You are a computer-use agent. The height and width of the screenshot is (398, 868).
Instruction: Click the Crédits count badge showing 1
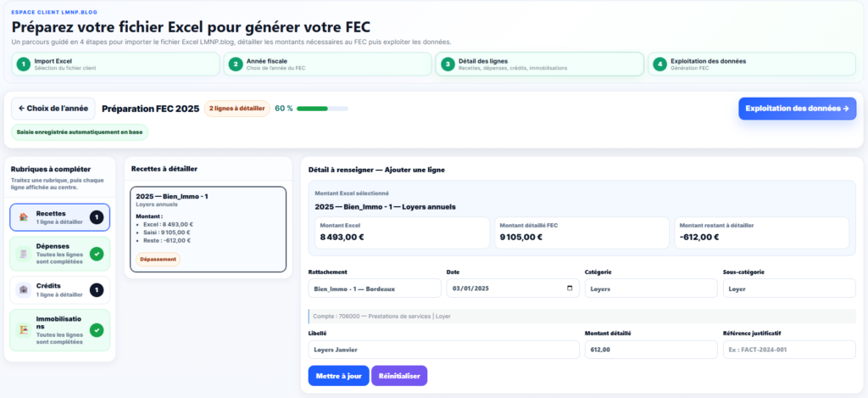point(97,290)
